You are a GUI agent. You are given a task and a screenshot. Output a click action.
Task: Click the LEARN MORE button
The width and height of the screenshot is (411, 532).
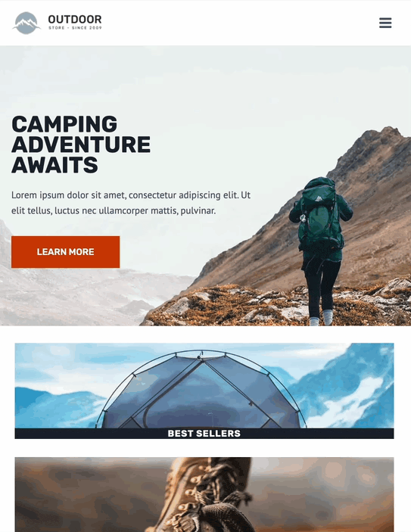66,252
